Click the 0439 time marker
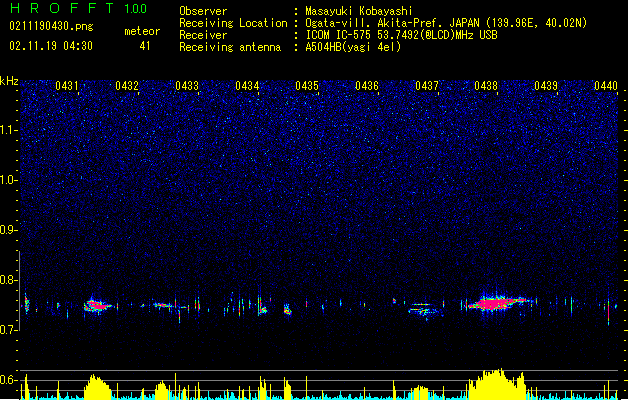Screen dimensions: 629x400 coord(546,86)
